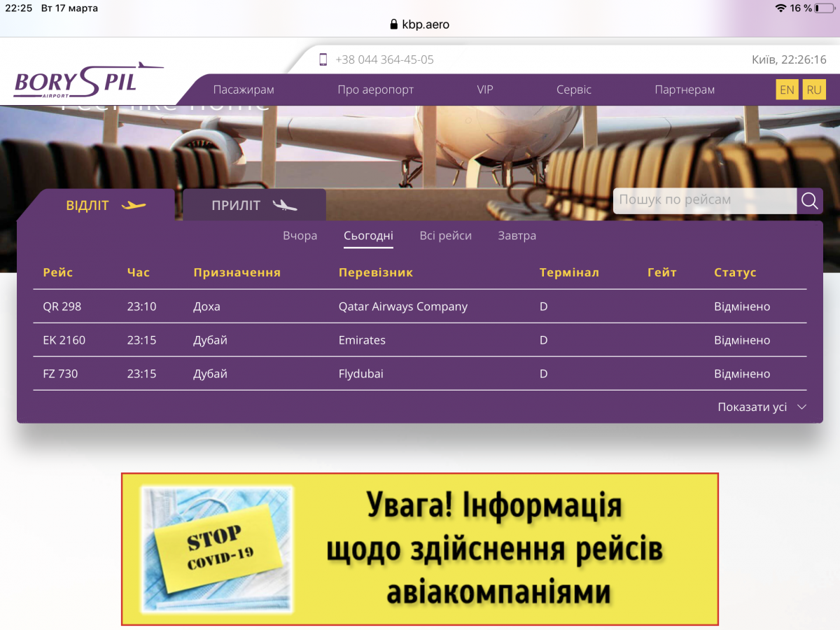Click 23:15 time in EK 2160 row

(141, 340)
